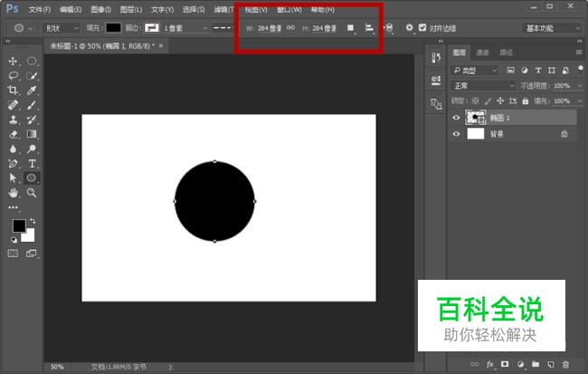Select the Brush tool
This screenshot has height=374, width=588.
(32, 105)
